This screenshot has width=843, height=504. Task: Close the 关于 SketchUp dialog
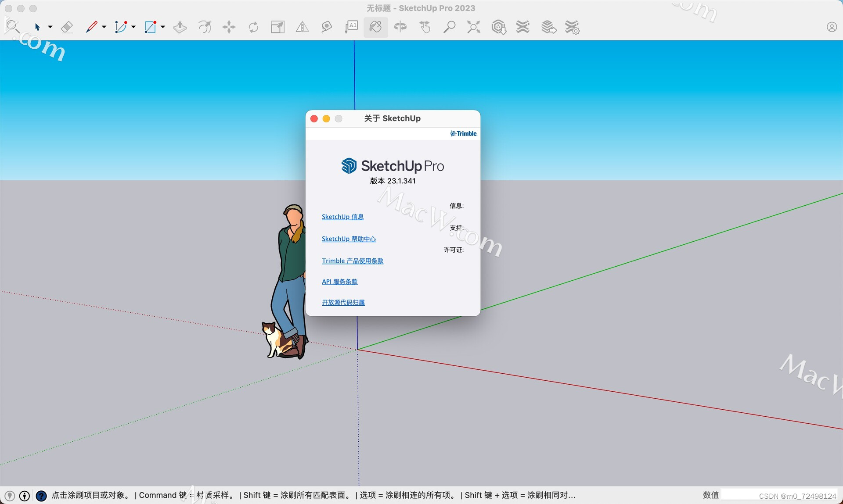[x=314, y=119]
